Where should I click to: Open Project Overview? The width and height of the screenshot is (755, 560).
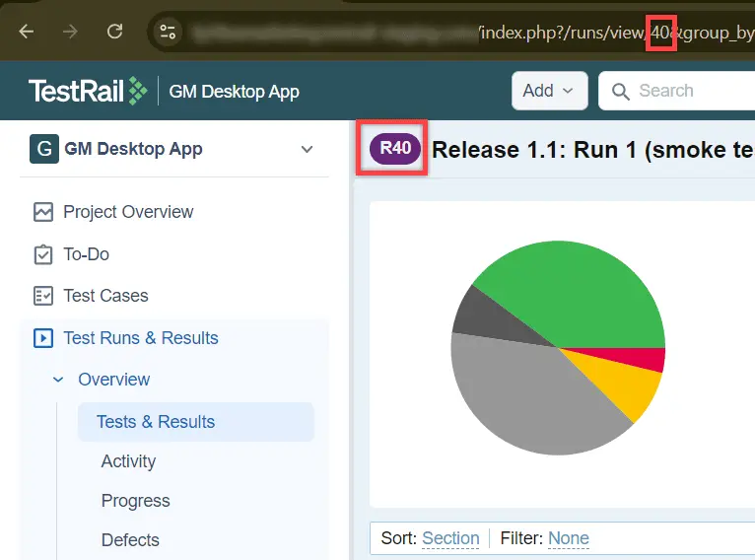(x=128, y=212)
